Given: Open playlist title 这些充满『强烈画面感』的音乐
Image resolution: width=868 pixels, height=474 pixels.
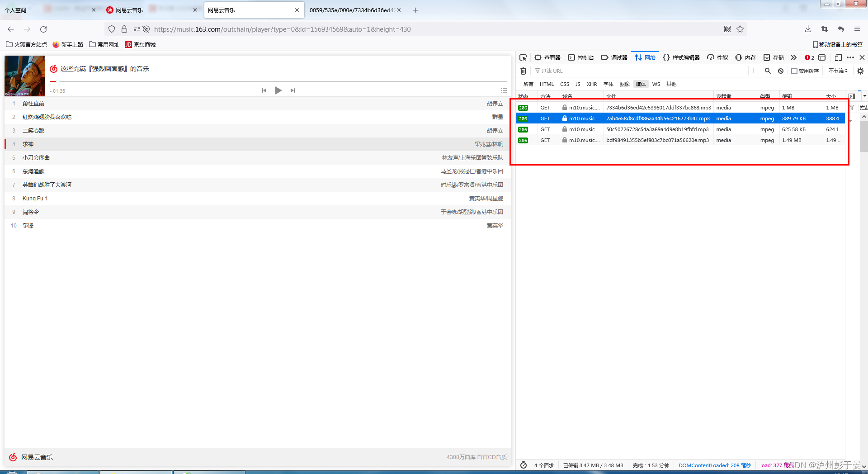Looking at the screenshot, I should click(105, 69).
